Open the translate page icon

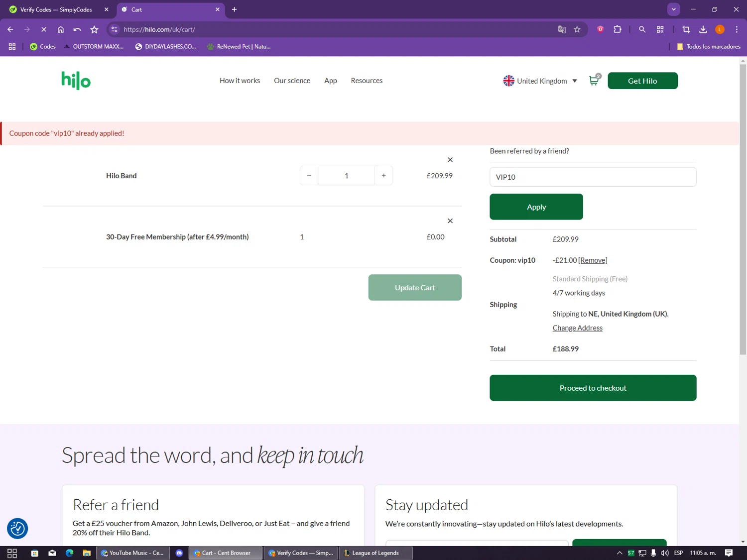point(562,29)
